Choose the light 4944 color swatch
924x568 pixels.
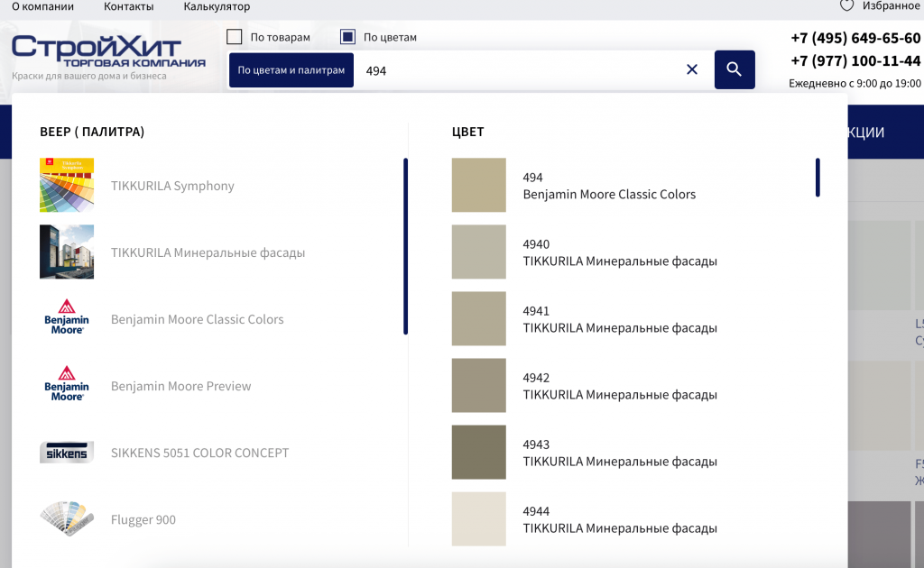pyautogui.click(x=478, y=519)
